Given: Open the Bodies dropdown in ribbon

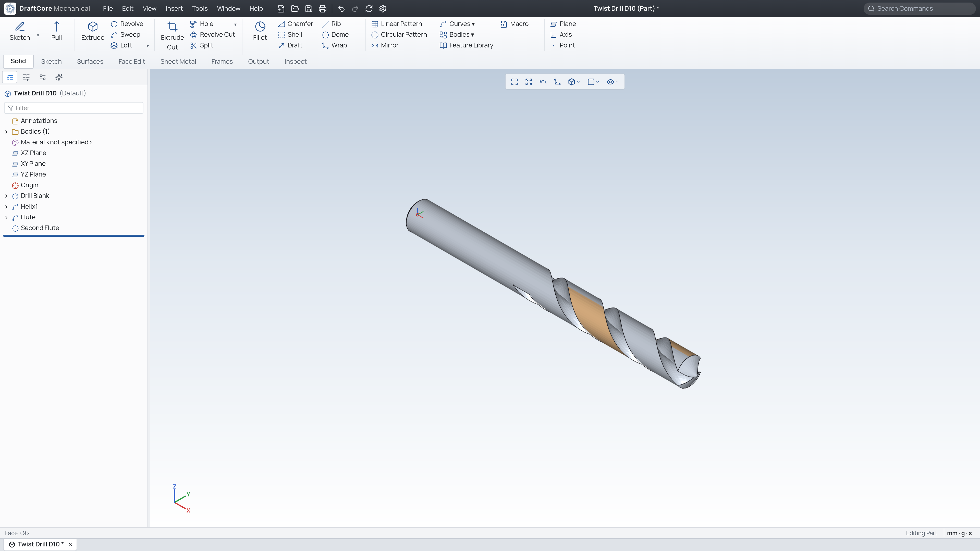Looking at the screenshot, I should pyautogui.click(x=457, y=35).
